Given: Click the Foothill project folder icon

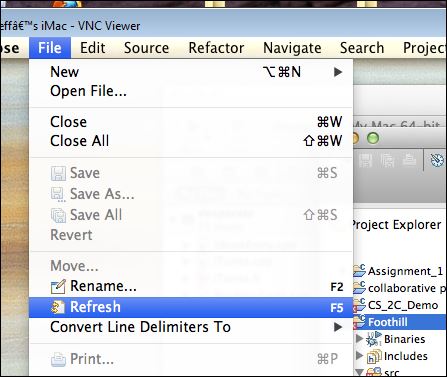Looking at the screenshot, I should (x=359, y=321).
